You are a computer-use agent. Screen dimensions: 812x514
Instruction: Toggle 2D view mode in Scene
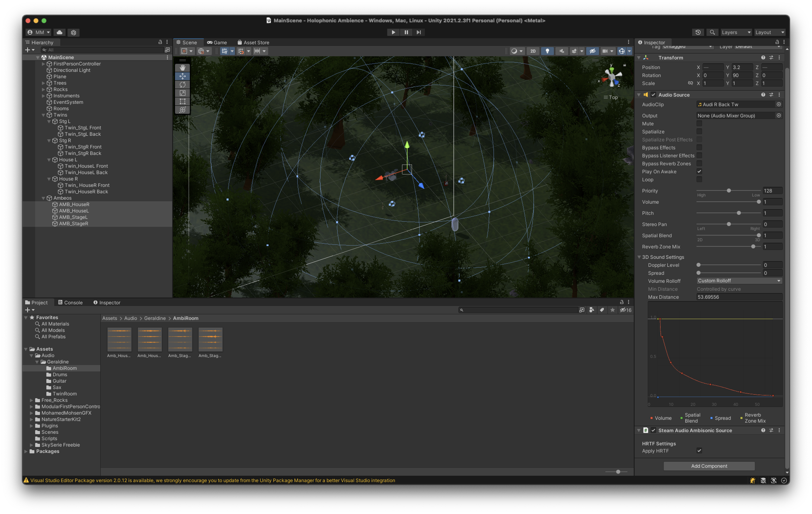pos(533,51)
